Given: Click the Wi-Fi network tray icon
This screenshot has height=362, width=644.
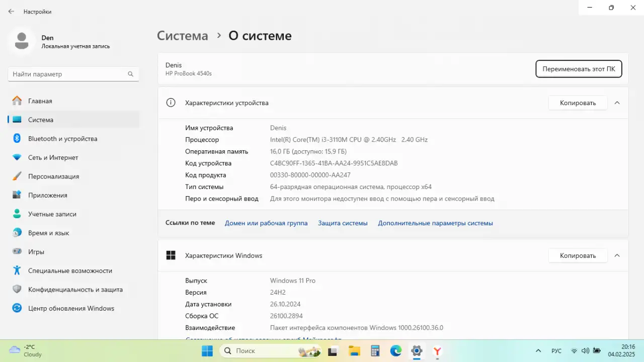Looking at the screenshot, I should click(x=574, y=350).
